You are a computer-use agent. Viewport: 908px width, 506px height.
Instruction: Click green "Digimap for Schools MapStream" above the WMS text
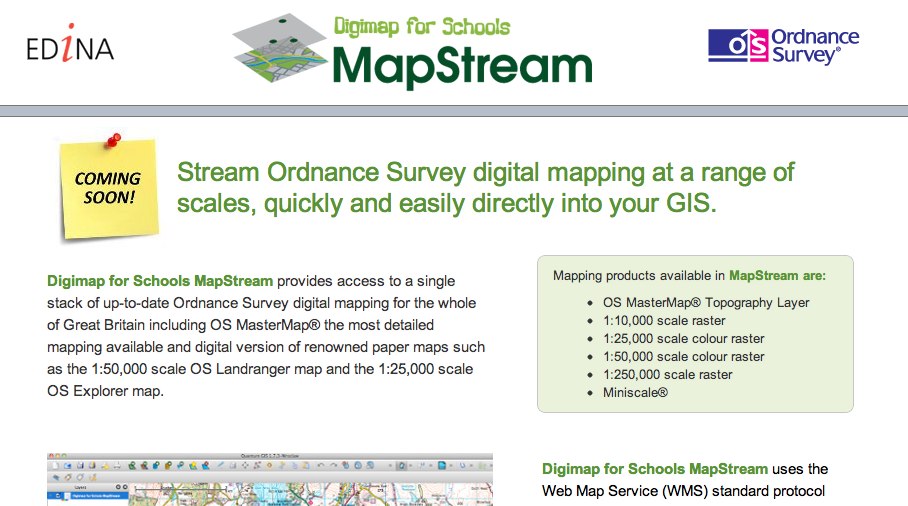click(x=655, y=468)
